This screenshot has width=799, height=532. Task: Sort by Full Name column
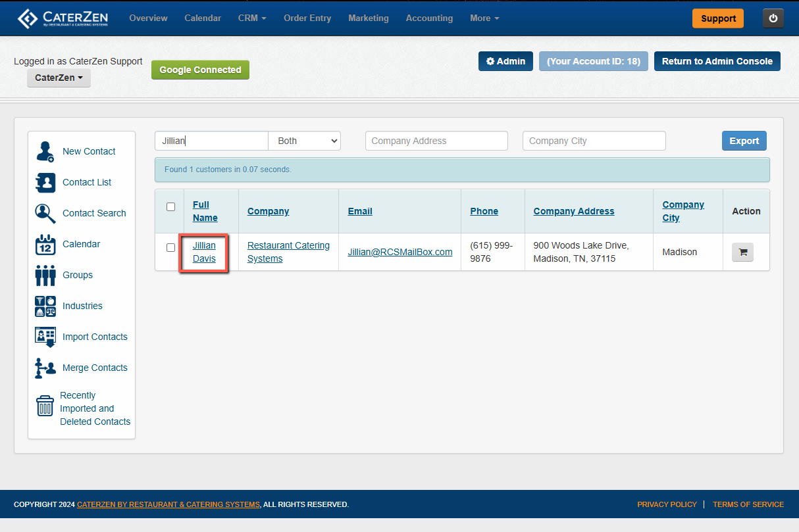[x=205, y=211]
